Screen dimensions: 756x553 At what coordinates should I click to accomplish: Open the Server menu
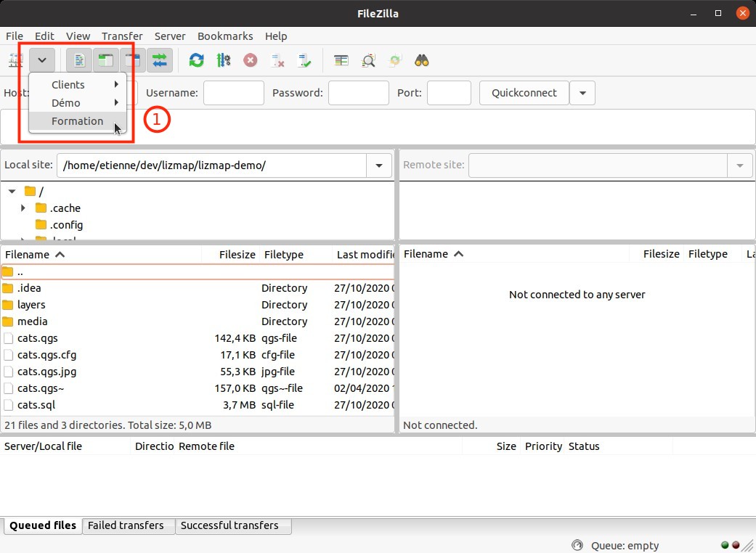pos(170,36)
